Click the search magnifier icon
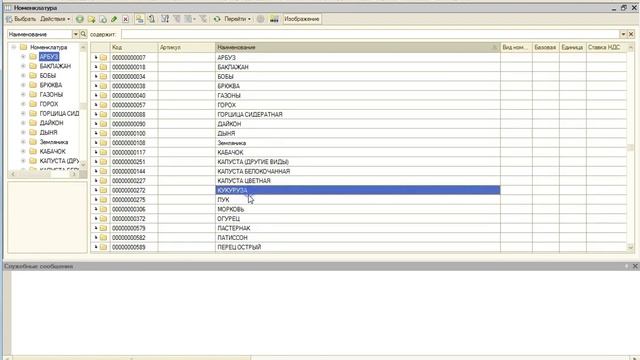The width and height of the screenshot is (640, 360). pyautogui.click(x=83, y=34)
